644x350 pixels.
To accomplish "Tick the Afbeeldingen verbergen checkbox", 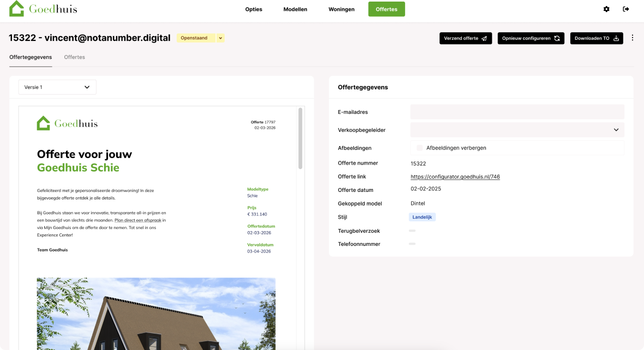I will [419, 148].
